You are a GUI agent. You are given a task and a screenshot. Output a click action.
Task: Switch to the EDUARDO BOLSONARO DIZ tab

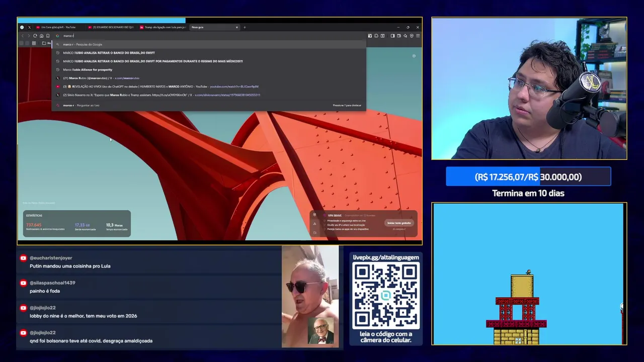click(x=111, y=27)
